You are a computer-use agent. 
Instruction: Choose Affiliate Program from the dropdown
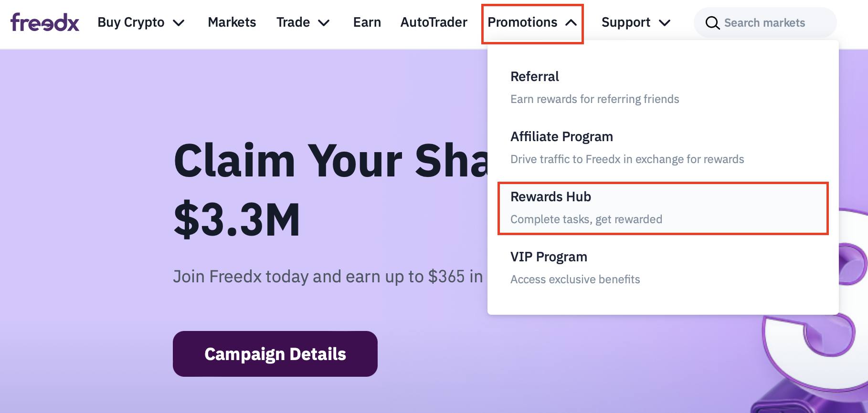pos(561,137)
